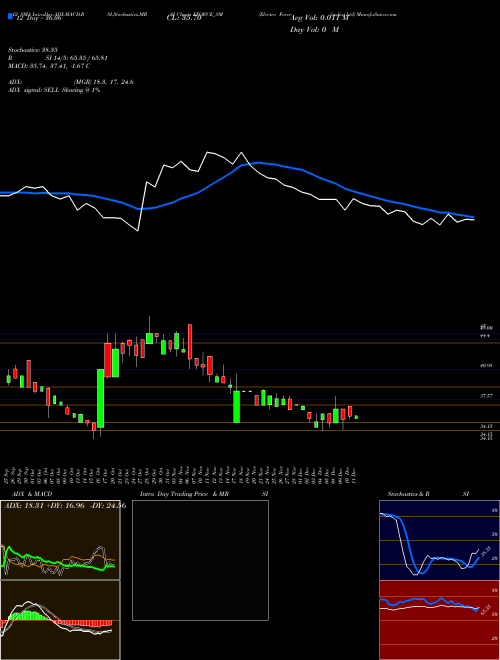Screen dimensions: 500x660
Task: Click the 'CL: 35.70' close price label
Action: [x=184, y=18]
